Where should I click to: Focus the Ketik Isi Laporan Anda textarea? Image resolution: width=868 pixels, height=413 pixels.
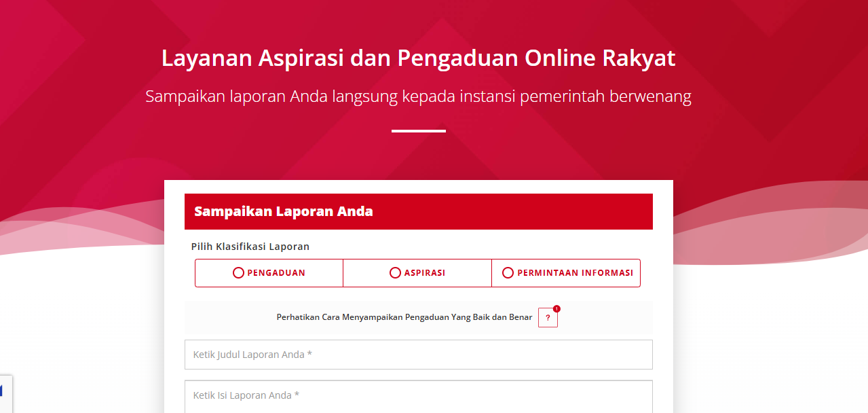(419, 397)
